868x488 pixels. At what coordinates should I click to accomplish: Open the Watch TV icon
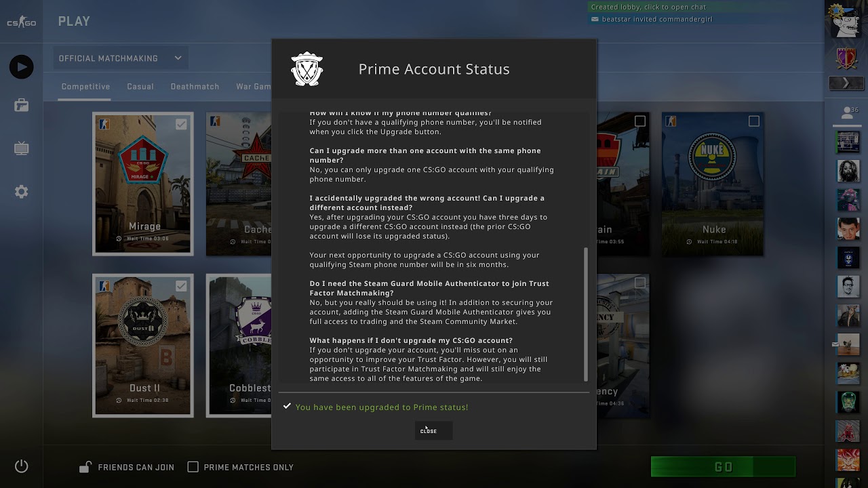[x=21, y=148]
